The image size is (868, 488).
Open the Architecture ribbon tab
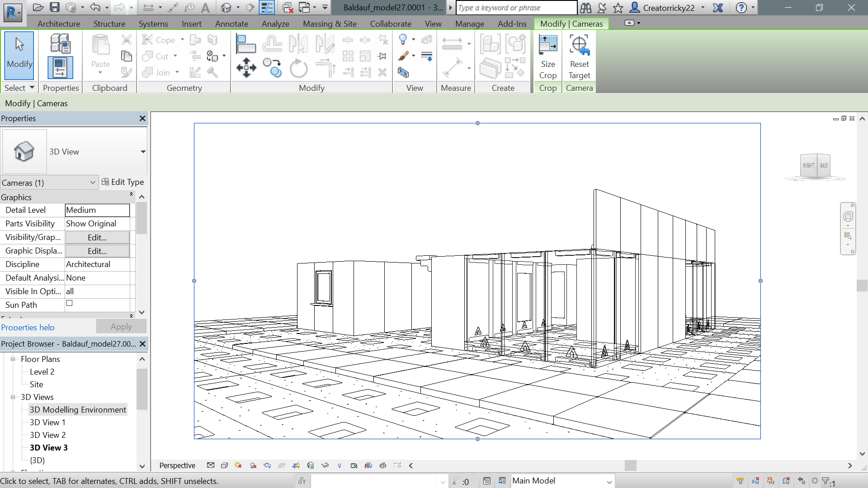pos(59,23)
